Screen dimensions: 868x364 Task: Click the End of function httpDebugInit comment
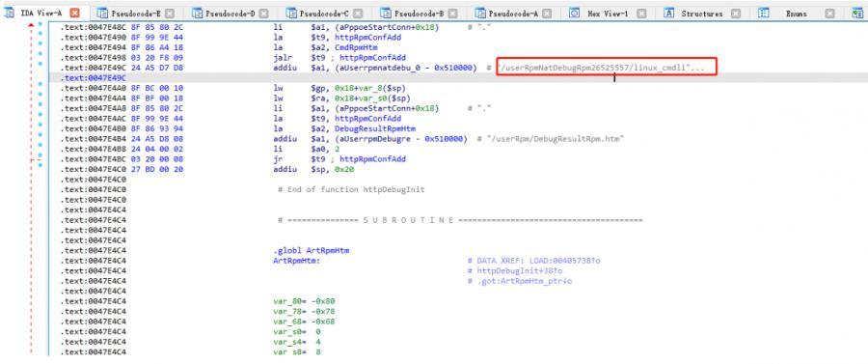tap(351, 189)
